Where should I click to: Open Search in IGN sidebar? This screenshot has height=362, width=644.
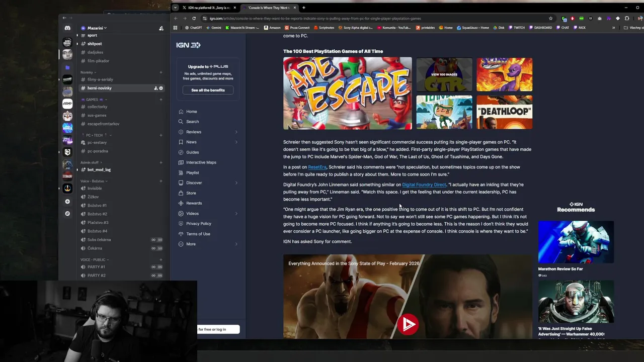coord(192,122)
